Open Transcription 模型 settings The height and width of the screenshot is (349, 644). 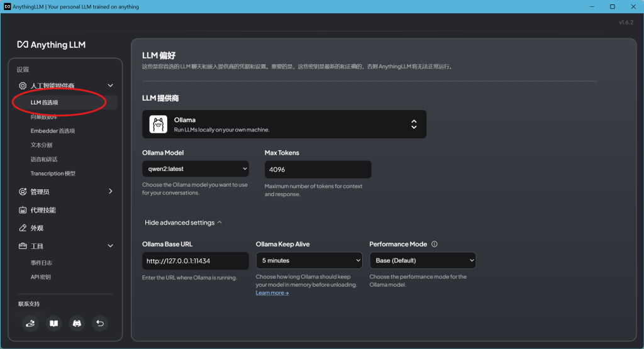53,174
